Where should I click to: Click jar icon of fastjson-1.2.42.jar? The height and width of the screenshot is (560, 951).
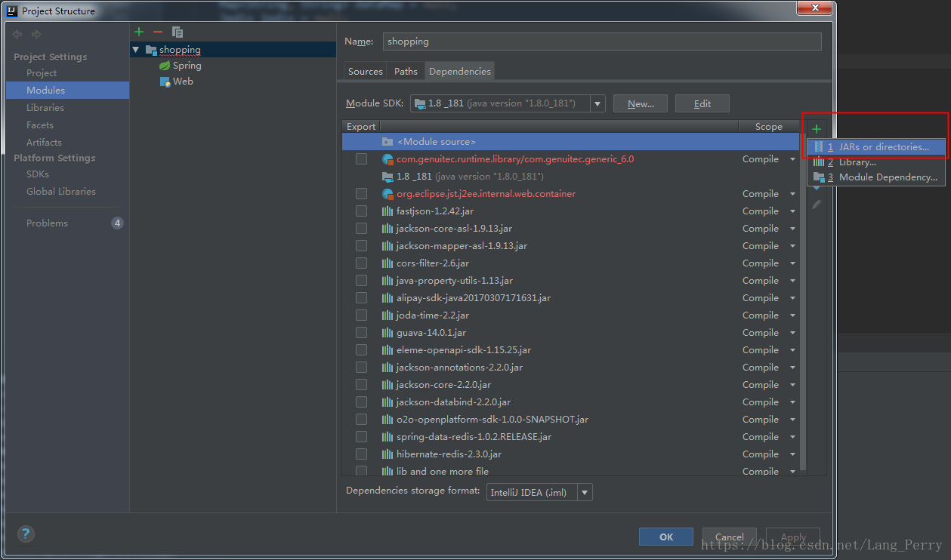[388, 211]
